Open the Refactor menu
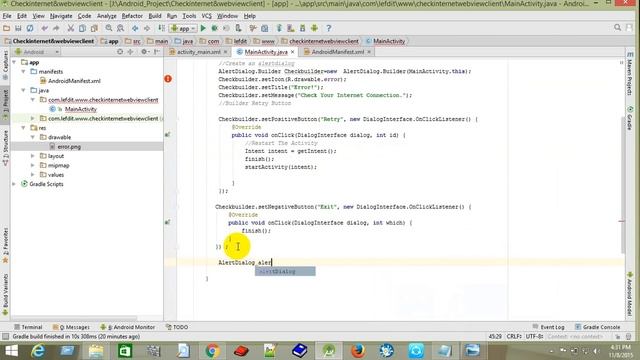 tap(132, 16)
